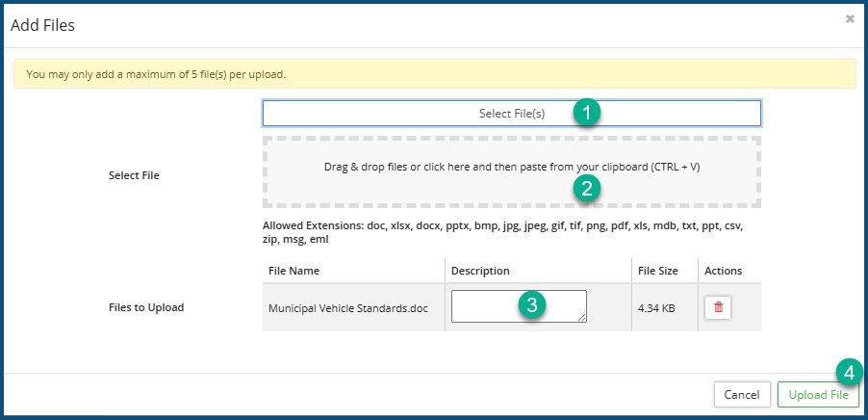The image size is (868, 420).
Task: Click the green number 1 badge
Action: [586, 113]
